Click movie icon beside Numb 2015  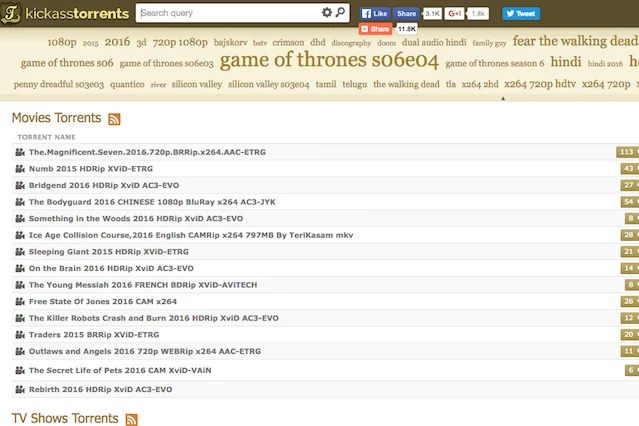click(20, 169)
